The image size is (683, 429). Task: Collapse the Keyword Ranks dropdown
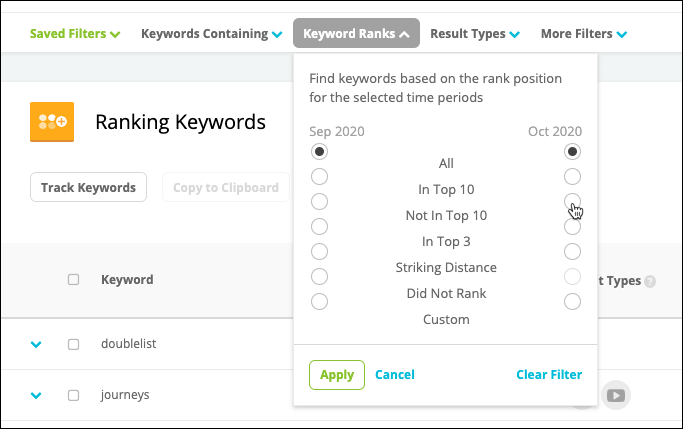point(356,33)
